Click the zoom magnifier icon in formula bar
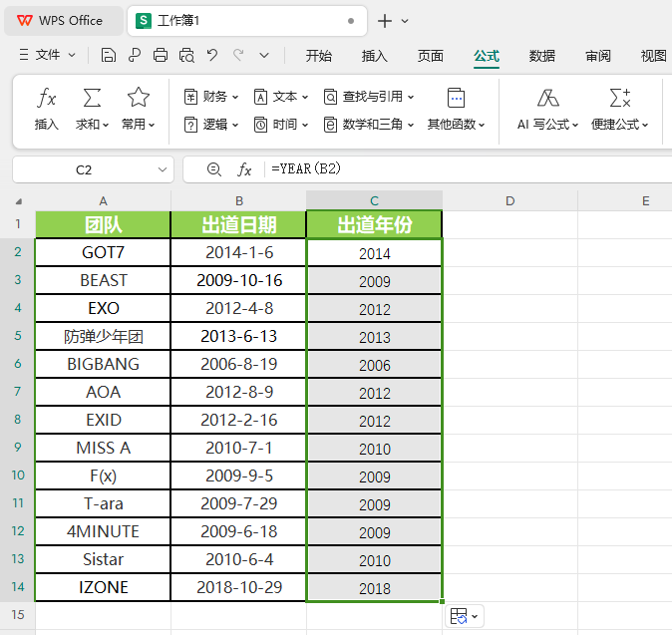672x635 pixels. (213, 169)
